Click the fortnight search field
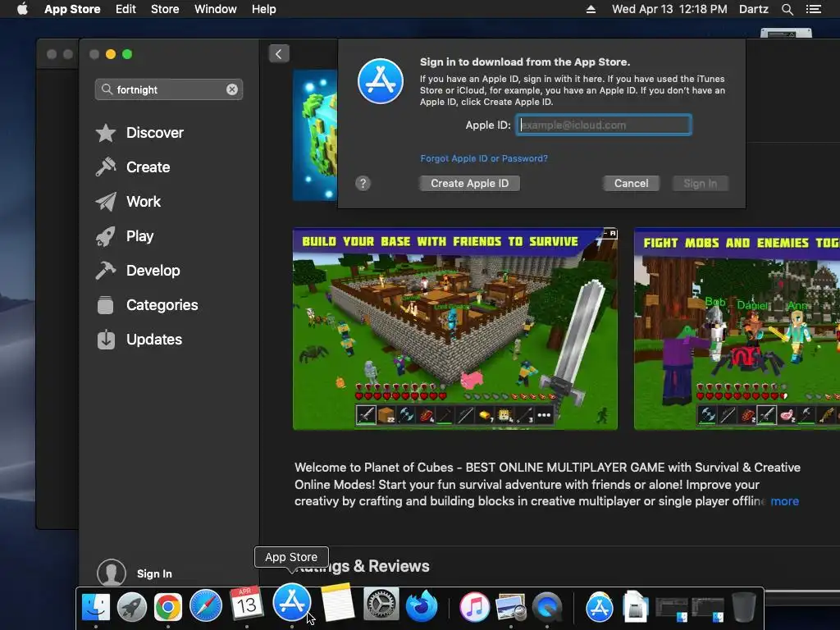The height and width of the screenshot is (630, 840). tap(169, 89)
